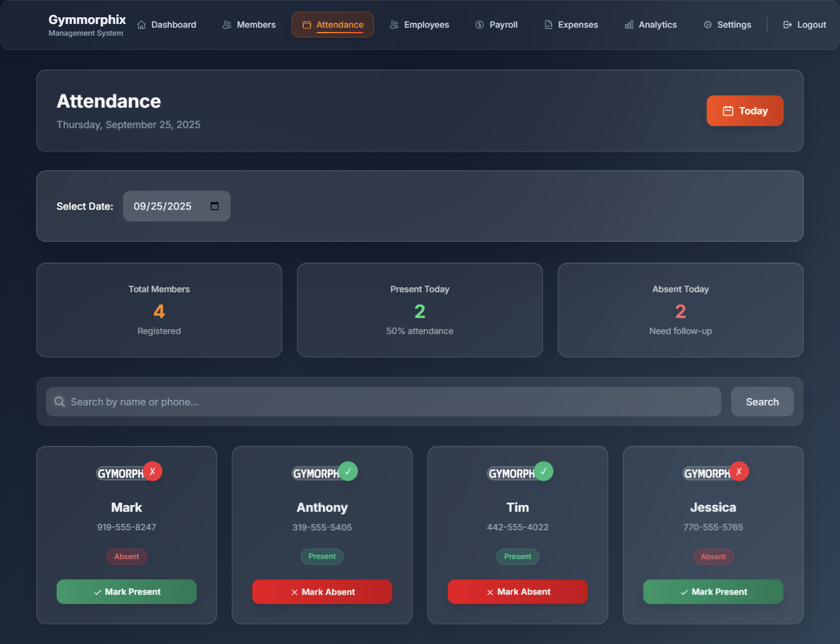This screenshot has width=840, height=644.
Task: Toggle Mark's status with green Mark Present button
Action: tap(126, 591)
